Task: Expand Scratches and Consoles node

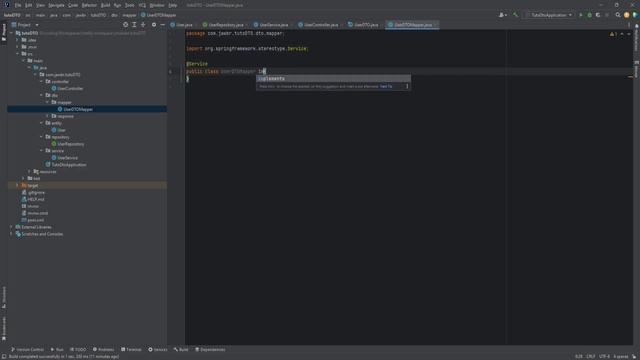Action: (11, 234)
